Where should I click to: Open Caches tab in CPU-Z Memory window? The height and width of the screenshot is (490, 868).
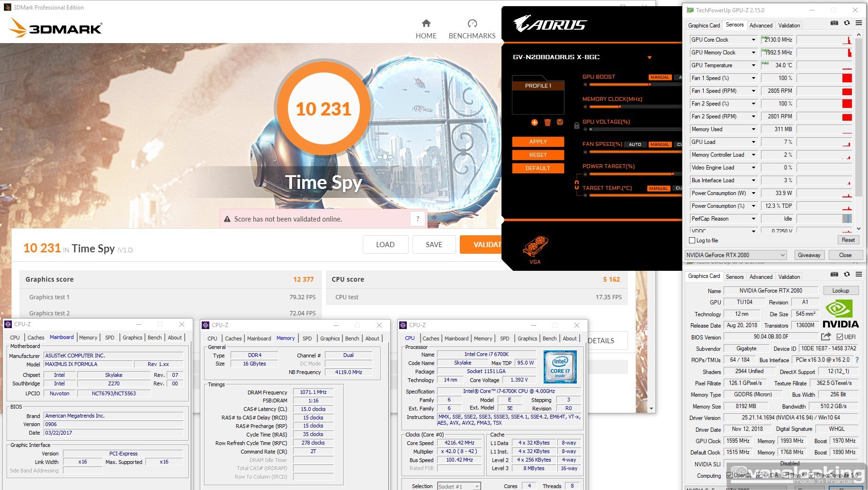click(x=233, y=339)
